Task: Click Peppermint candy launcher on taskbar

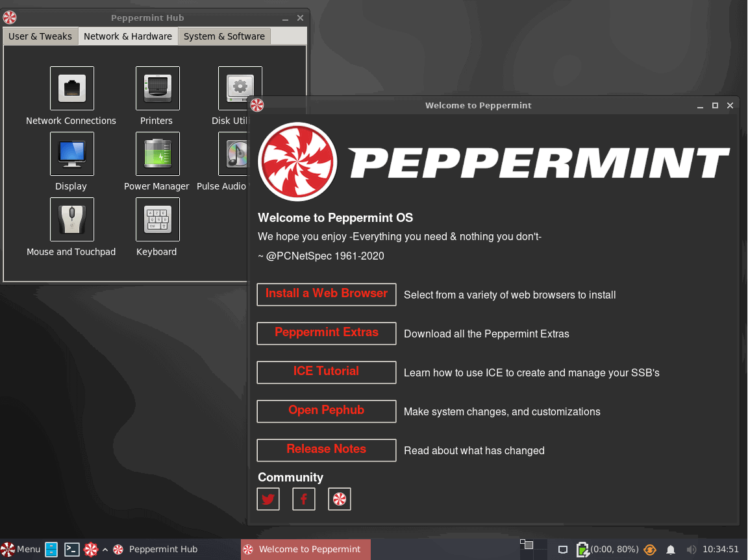Action: tap(91, 549)
